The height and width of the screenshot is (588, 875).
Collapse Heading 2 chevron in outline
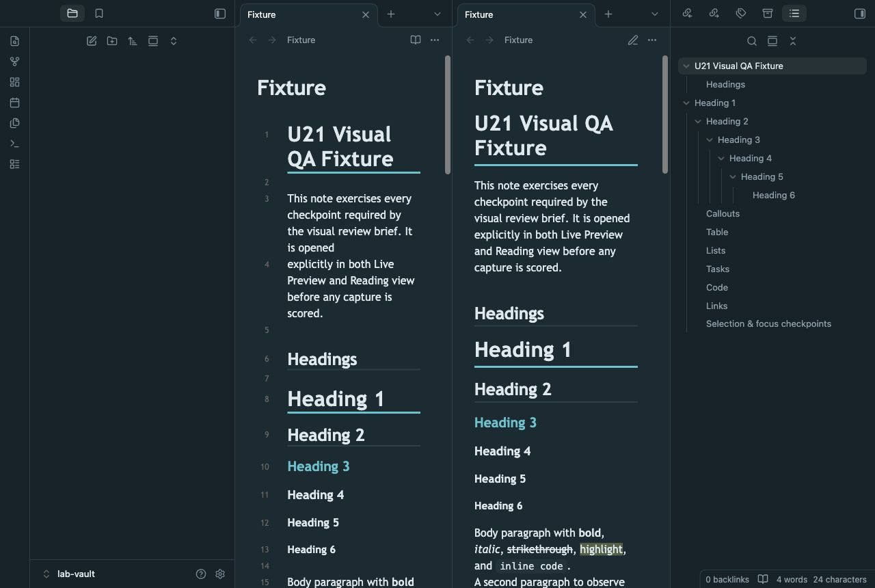click(698, 122)
